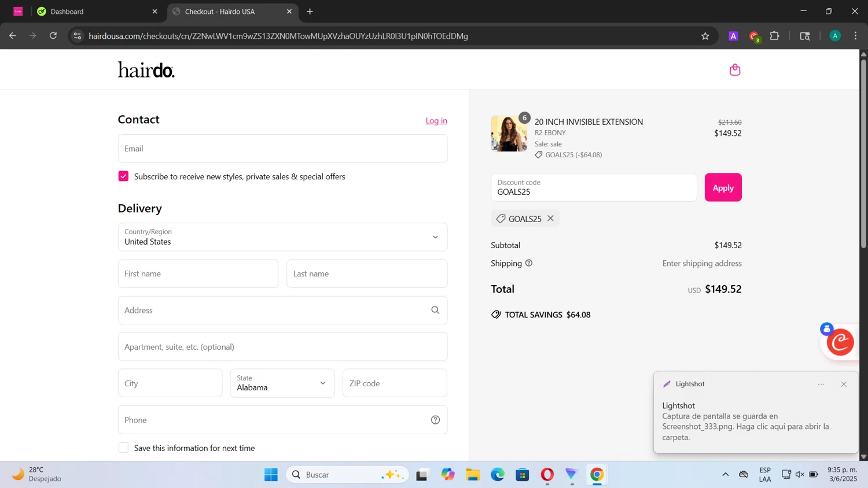Open the browser extensions puzzle icon

pyautogui.click(x=774, y=36)
